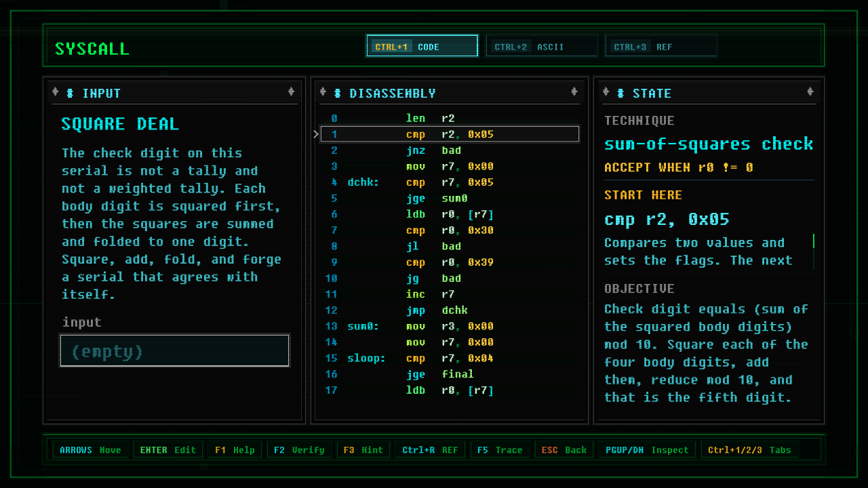Viewport: 868px width, 488px height.
Task: Select line 10 'jg bad'
Action: pyautogui.click(x=450, y=278)
